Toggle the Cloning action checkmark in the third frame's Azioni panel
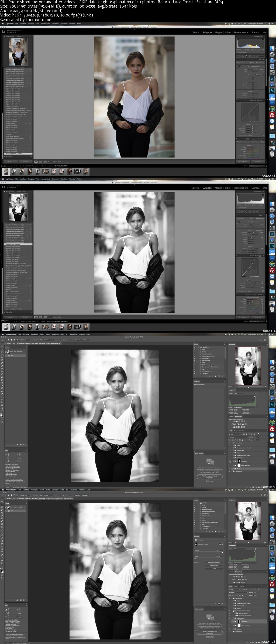 tap(195, 352)
